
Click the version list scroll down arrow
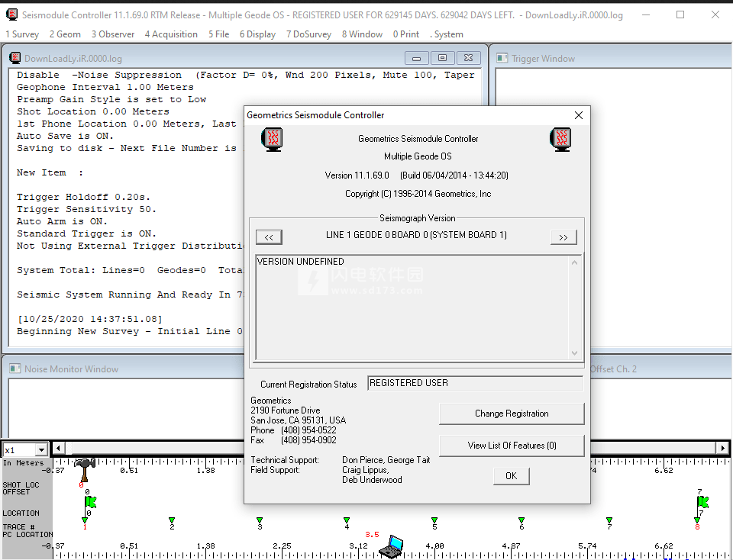(x=574, y=353)
